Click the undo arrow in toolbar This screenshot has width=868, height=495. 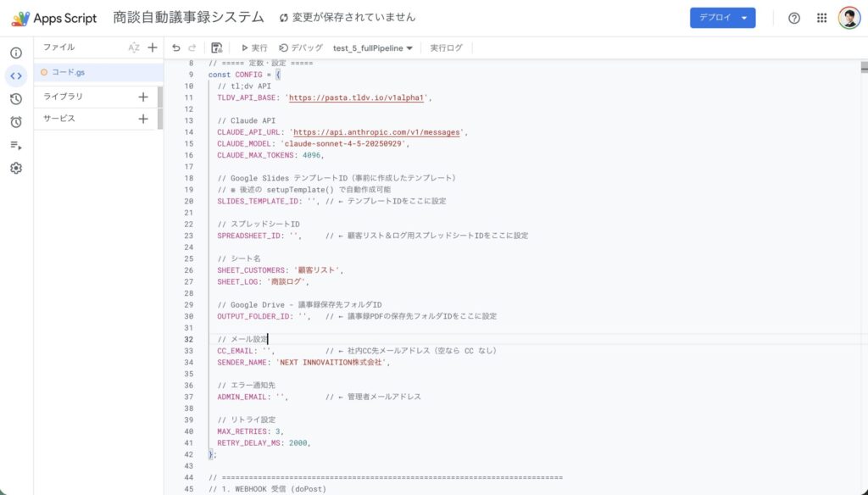(176, 48)
